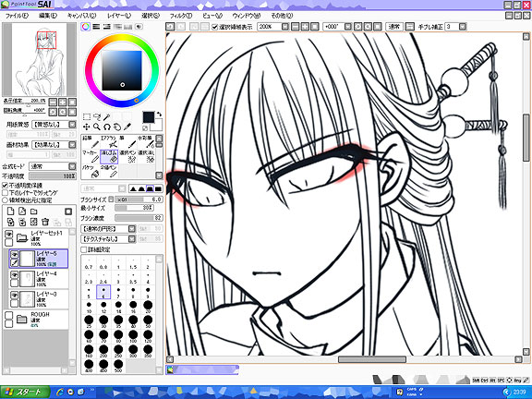The width and height of the screenshot is (532, 399).
Task: Select the lasso selection tool
Action: pos(97,117)
